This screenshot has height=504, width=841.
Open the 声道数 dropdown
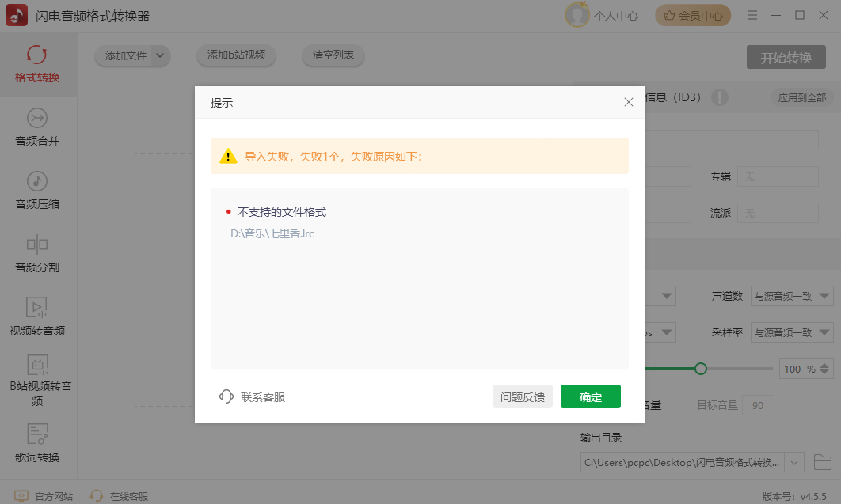[x=790, y=295]
